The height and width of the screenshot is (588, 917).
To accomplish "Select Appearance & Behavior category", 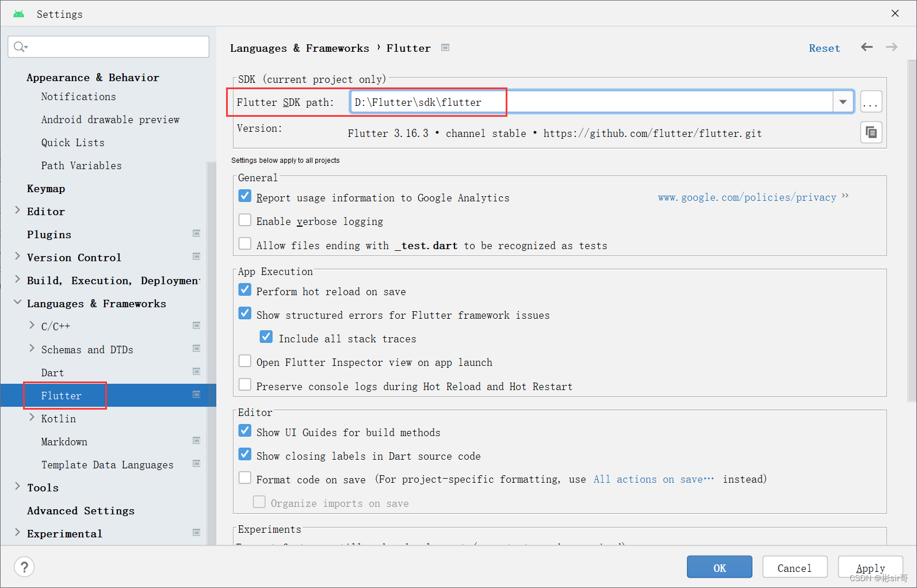I will [93, 78].
